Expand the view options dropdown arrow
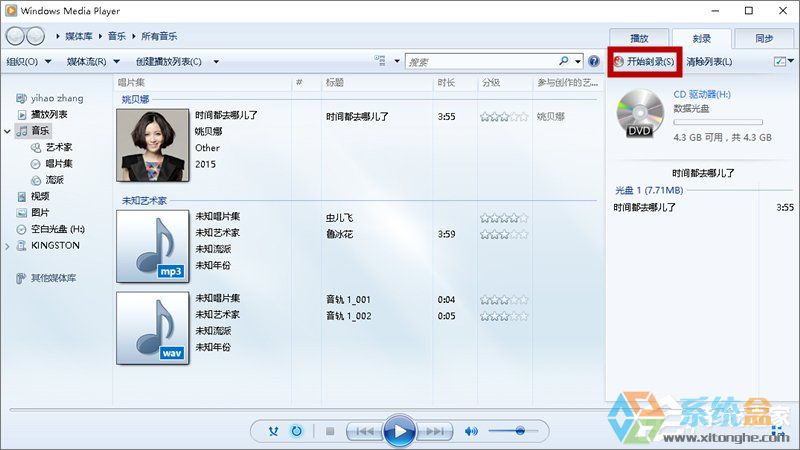The image size is (800, 450). pos(397,62)
